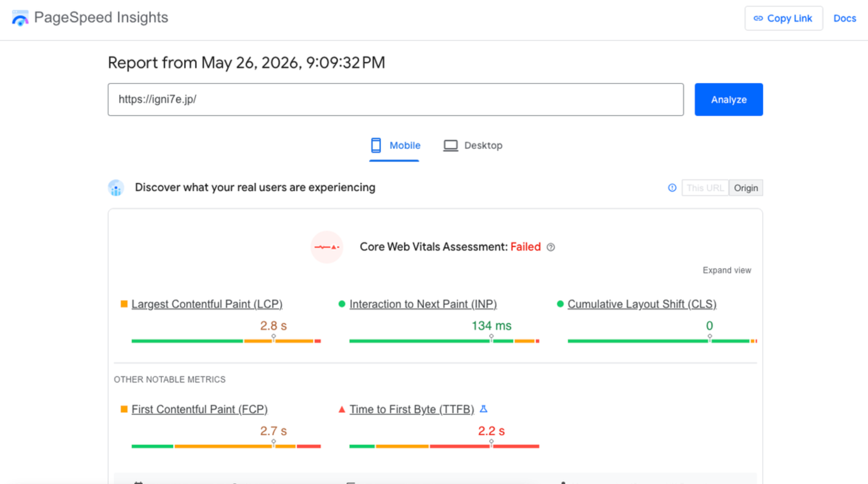Viewport: 868px width, 484px height.
Task: Expand view of Core Web Vitals metrics
Action: [727, 270]
